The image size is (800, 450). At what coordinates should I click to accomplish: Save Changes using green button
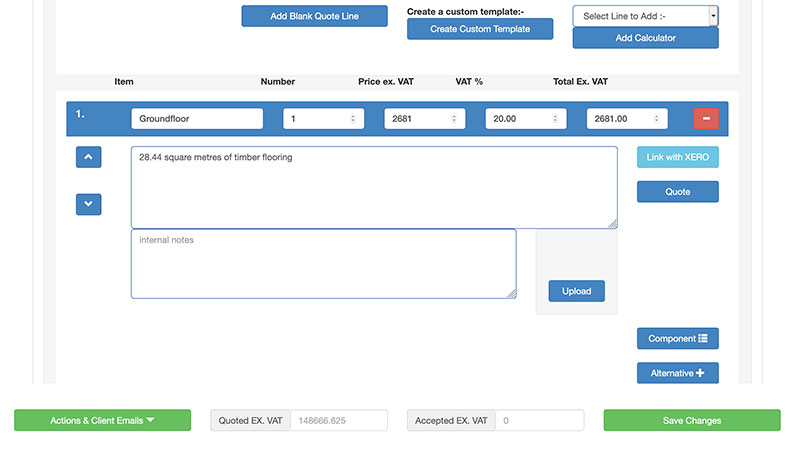point(691,421)
